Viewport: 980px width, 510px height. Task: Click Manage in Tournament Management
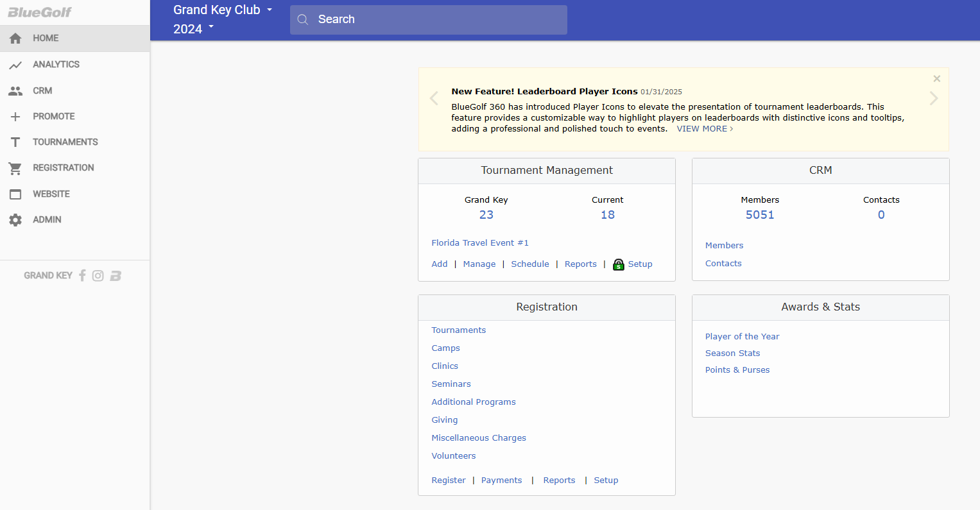click(479, 264)
